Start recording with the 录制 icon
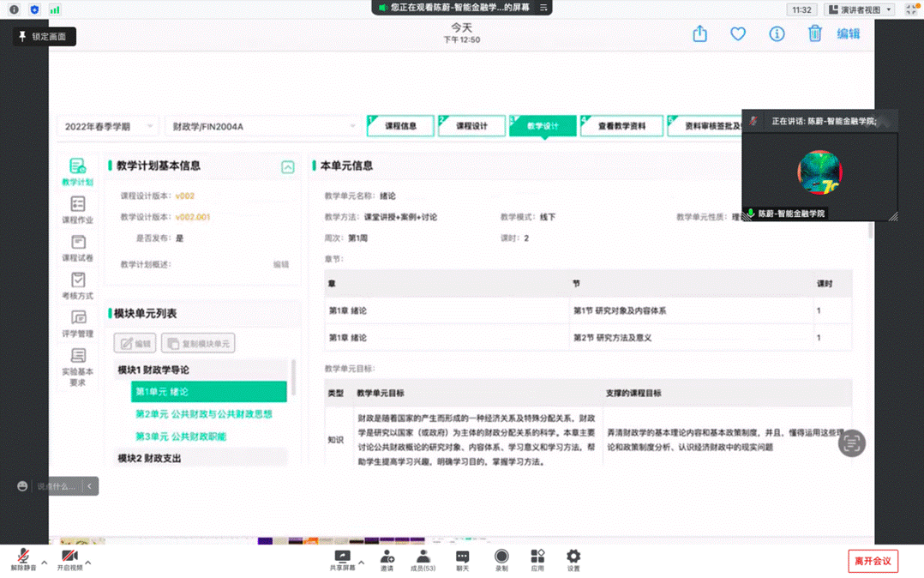Screen dimensions: 924x578 (x=501, y=559)
